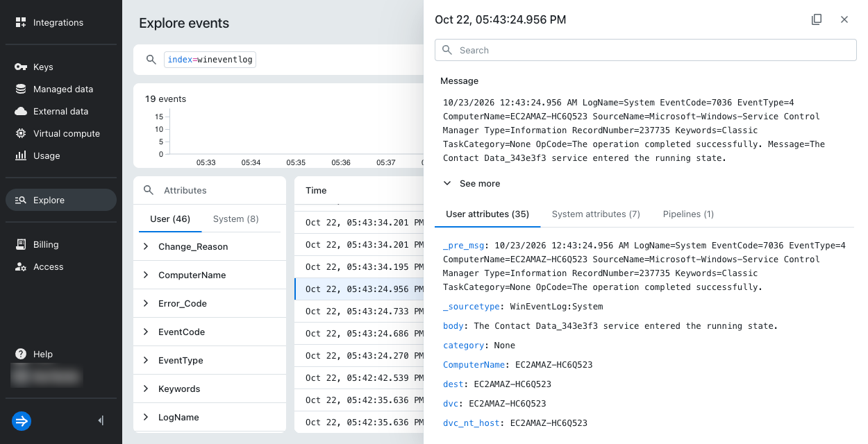This screenshot has height=444, width=868.
Task: Close the event detail panel
Action: (x=844, y=19)
